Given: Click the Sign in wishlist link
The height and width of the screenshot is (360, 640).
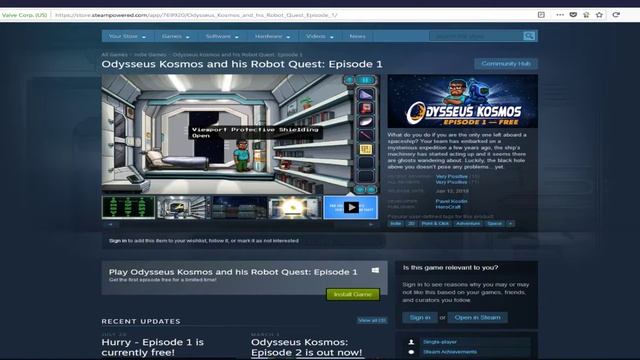Looking at the screenshot, I should pyautogui.click(x=118, y=241).
